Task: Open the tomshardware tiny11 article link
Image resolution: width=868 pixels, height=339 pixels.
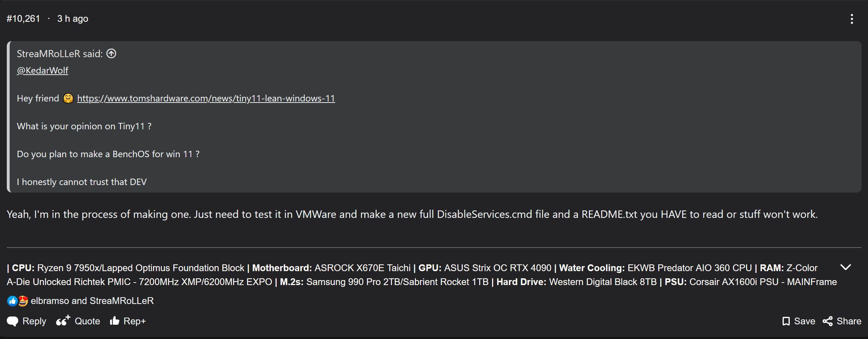Action: tap(206, 98)
